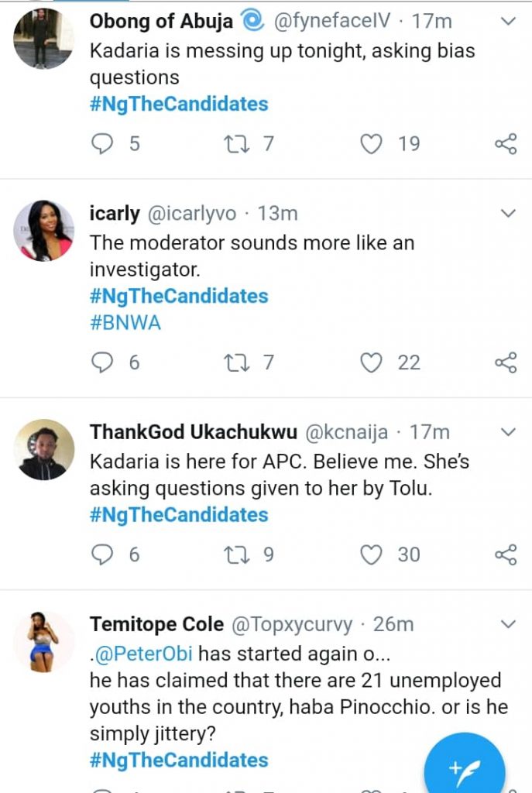Reply to ThankGod Ukachukwu's tweet
The height and width of the screenshot is (793, 532).
coord(103,554)
